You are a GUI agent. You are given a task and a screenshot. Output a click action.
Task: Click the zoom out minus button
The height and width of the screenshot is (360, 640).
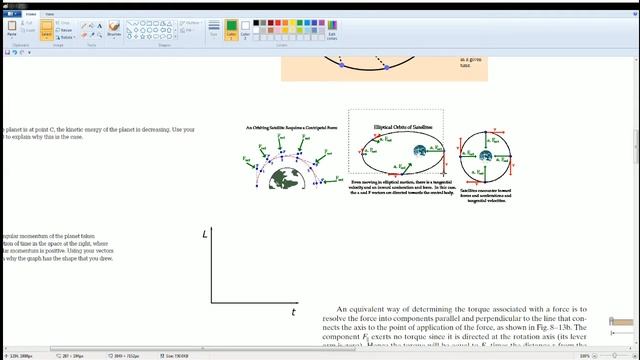click(595, 356)
